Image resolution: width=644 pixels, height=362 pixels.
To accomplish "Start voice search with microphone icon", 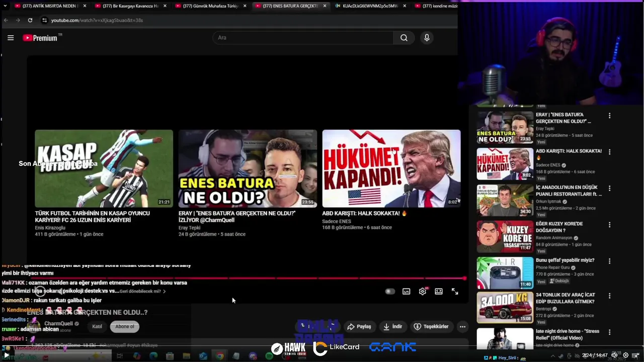I will 427,38.
